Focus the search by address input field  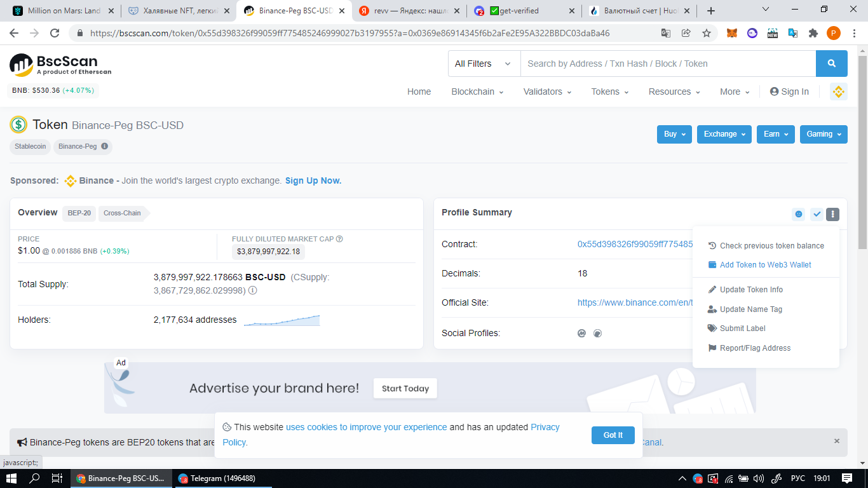[x=668, y=64]
